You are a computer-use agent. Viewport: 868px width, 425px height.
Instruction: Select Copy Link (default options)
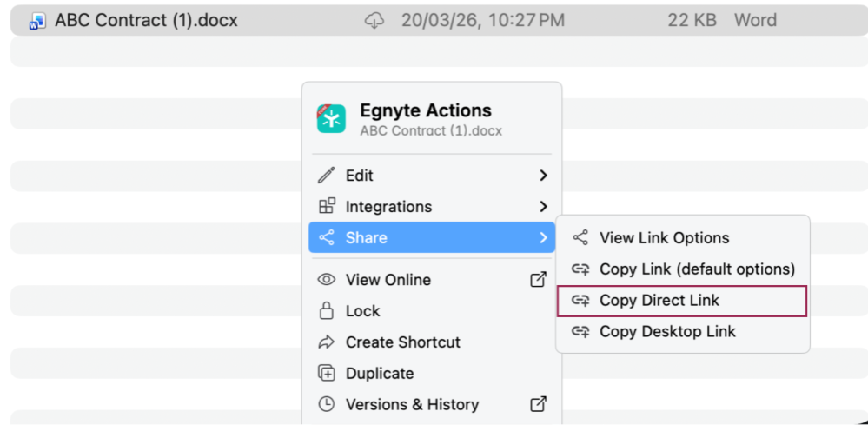(x=683, y=269)
